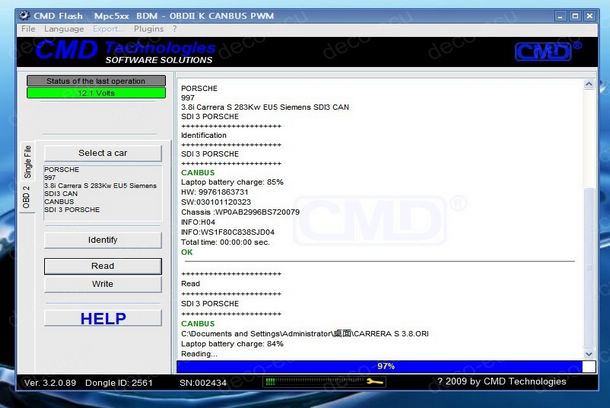Click the log scroll down arrow

click(589, 354)
